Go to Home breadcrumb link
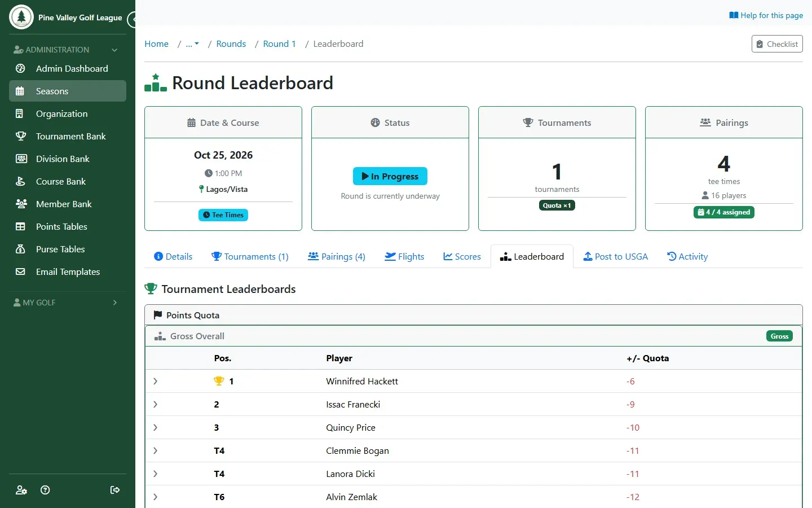Screen dimensions: 812x508 click(x=156, y=44)
